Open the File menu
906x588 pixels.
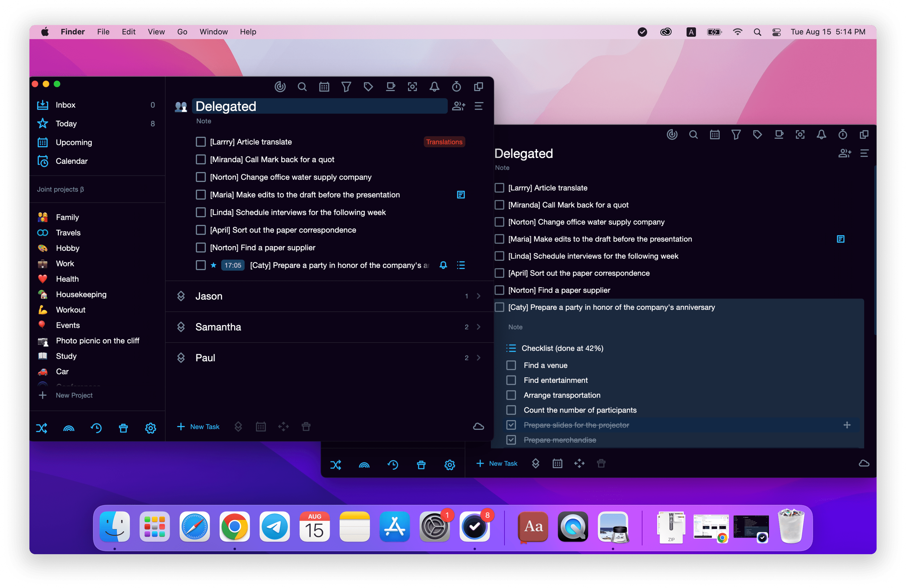pos(103,31)
